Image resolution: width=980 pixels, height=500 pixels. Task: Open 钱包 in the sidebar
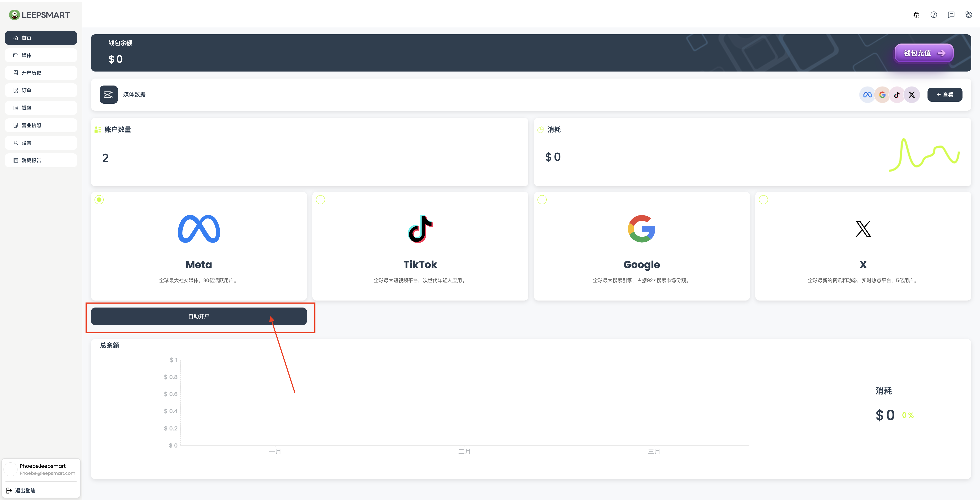pos(41,108)
